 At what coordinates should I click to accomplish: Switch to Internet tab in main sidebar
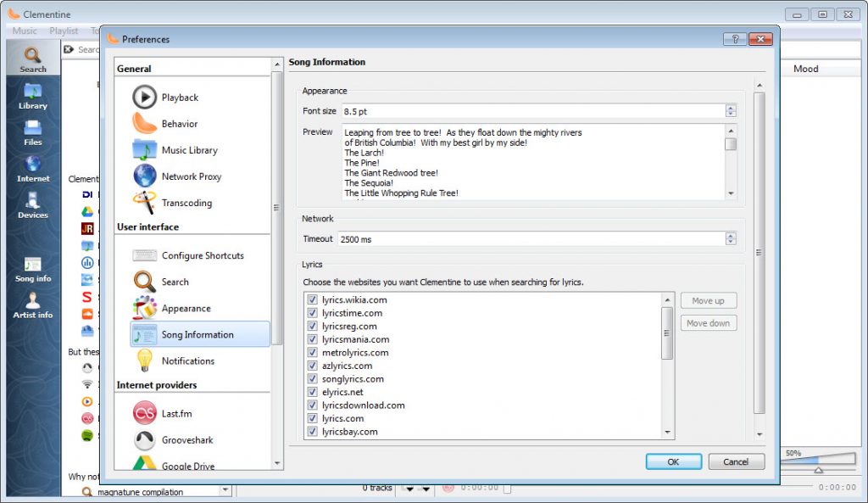tap(33, 169)
